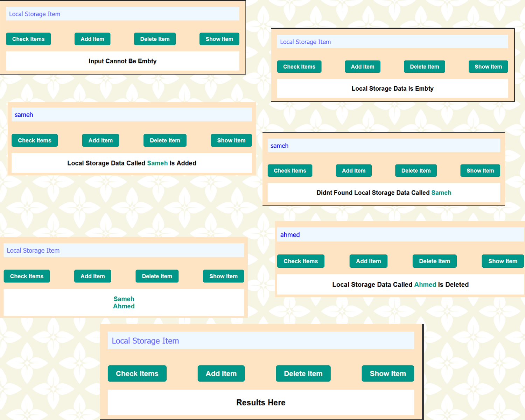Click Show Item in the 'Input Cannot Be Embty' panel
Screen dimensions: 525x420
point(219,39)
